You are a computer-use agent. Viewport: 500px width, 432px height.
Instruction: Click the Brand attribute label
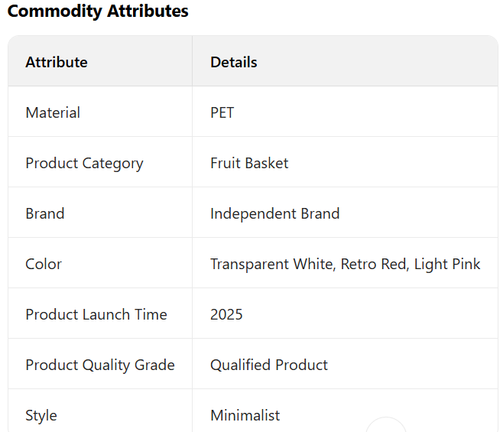tap(45, 213)
